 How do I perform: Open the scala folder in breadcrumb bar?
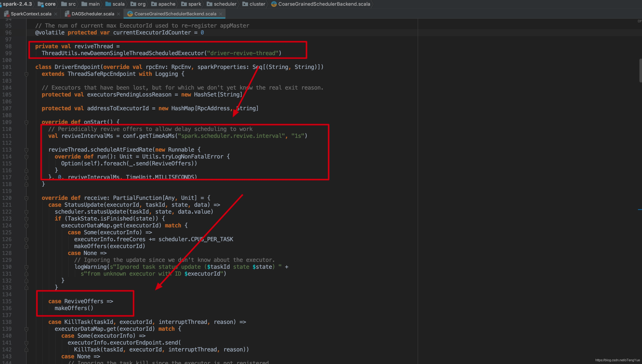coord(115,4)
